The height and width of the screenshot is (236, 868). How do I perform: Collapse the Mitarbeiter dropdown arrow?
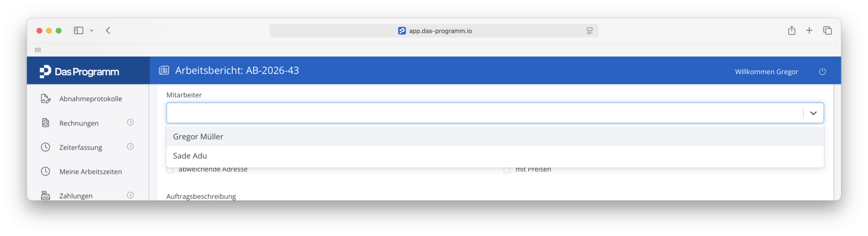point(813,113)
